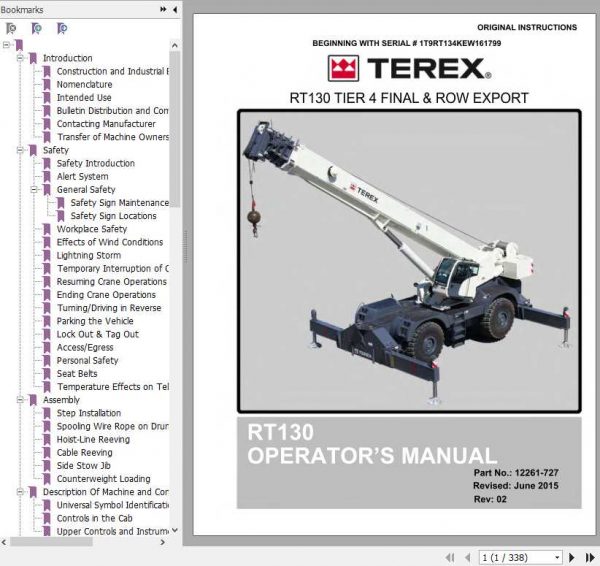Click the third bookmark toolbar icon
This screenshot has width=600, height=566.
tap(62, 28)
